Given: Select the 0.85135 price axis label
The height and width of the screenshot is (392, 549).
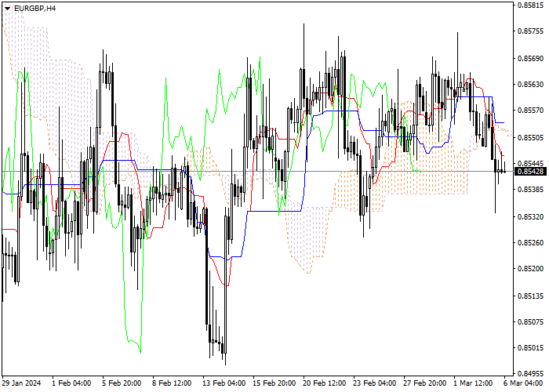Looking at the screenshot, I should 530,296.
